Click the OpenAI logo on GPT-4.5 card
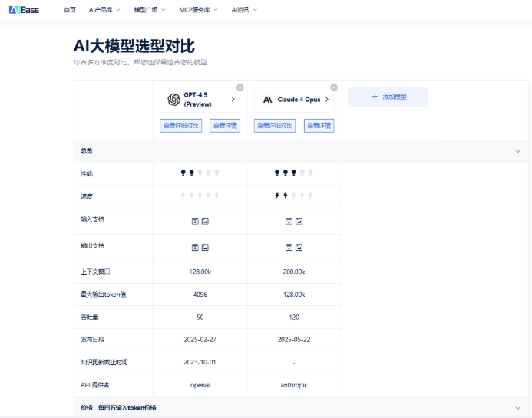The height and width of the screenshot is (418, 532). coord(173,100)
